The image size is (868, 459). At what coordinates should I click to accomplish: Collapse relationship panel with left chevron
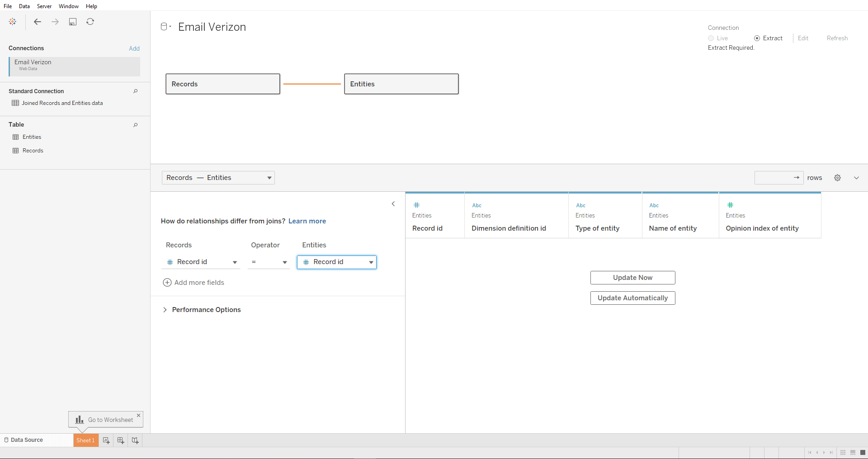(x=393, y=204)
